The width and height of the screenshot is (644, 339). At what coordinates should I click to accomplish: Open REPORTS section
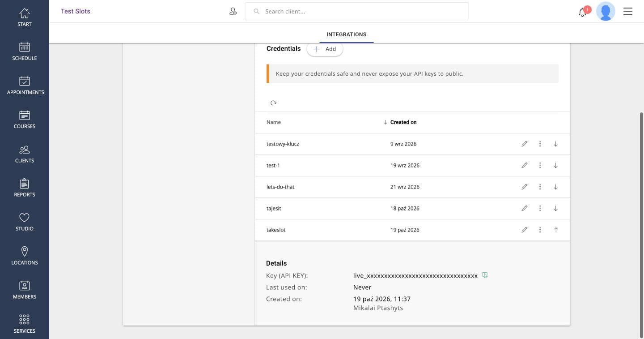coord(25,188)
